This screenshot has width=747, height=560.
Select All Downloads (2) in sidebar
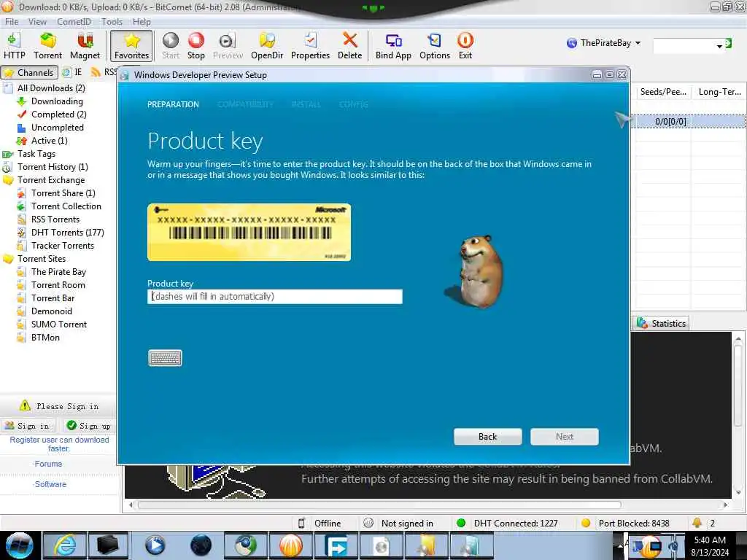[x=51, y=88]
